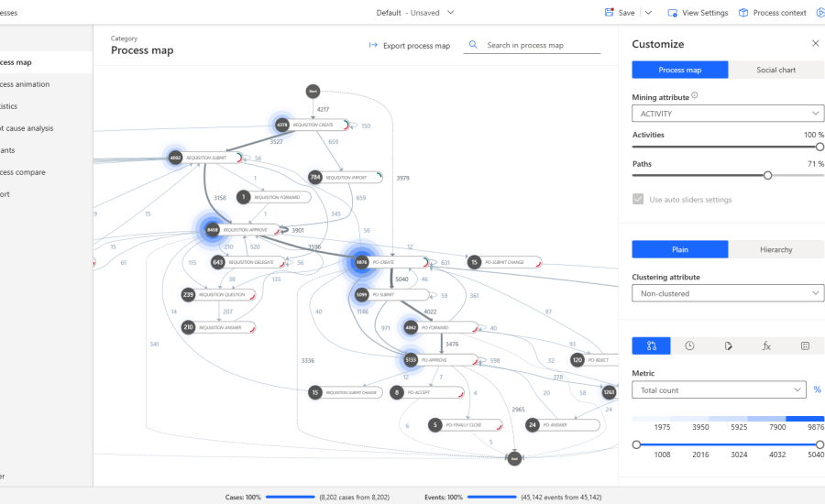Switch to the time (clock) metric icon
This screenshot has height=504, width=825.
[x=689, y=345]
